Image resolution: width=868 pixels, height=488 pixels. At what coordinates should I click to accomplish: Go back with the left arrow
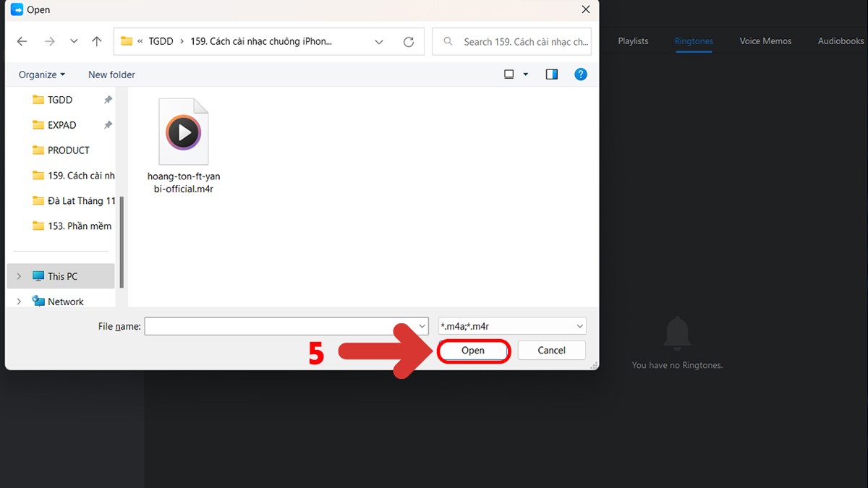(x=22, y=42)
